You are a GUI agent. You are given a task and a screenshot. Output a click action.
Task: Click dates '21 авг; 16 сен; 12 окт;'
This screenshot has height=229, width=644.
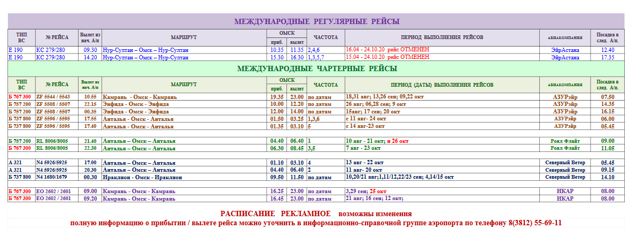click(376, 199)
